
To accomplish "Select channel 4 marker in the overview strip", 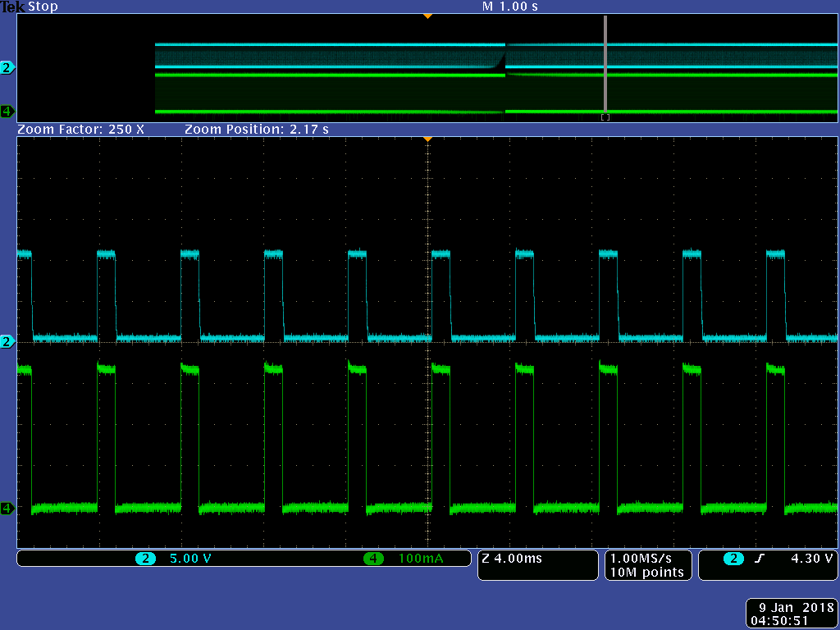I will pos(7,111).
